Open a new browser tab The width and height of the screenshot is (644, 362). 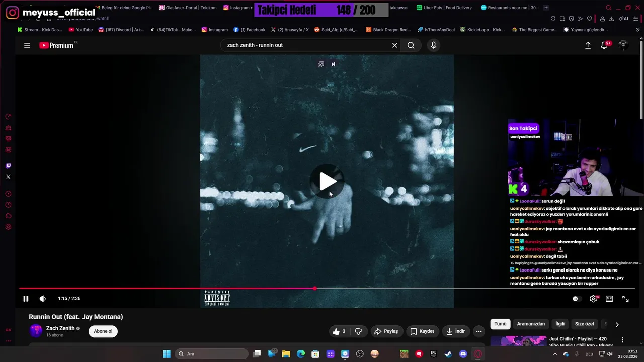[546, 8]
